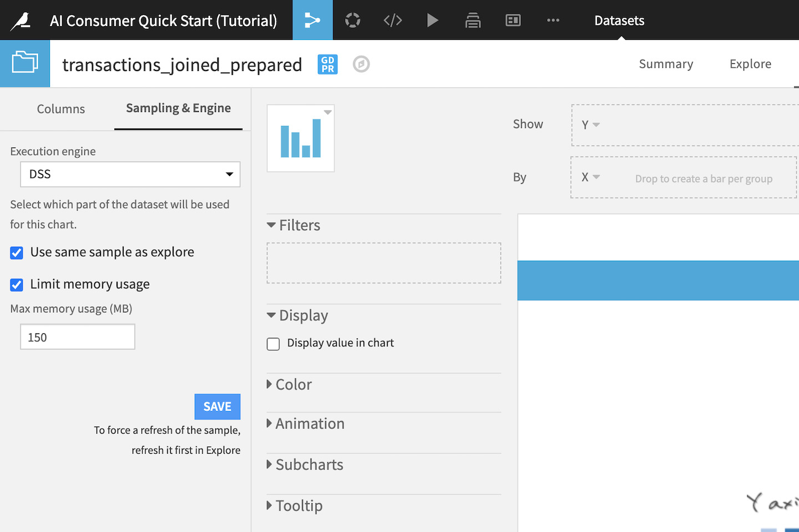799x532 pixels.
Task: Open the Datasets menu
Action: pos(619,21)
